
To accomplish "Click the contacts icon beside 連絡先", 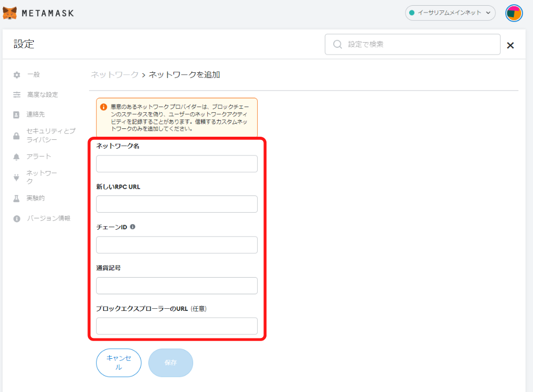I will click(16, 115).
